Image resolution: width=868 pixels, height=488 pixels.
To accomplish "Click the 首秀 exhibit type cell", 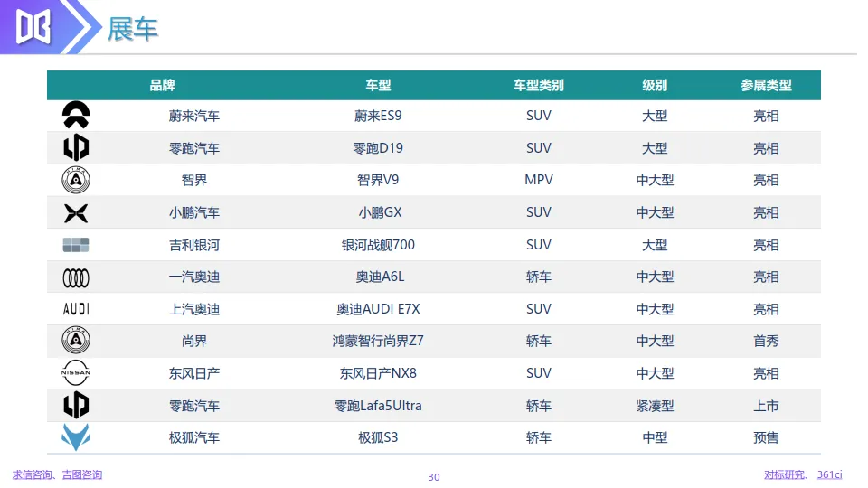I will (766, 341).
